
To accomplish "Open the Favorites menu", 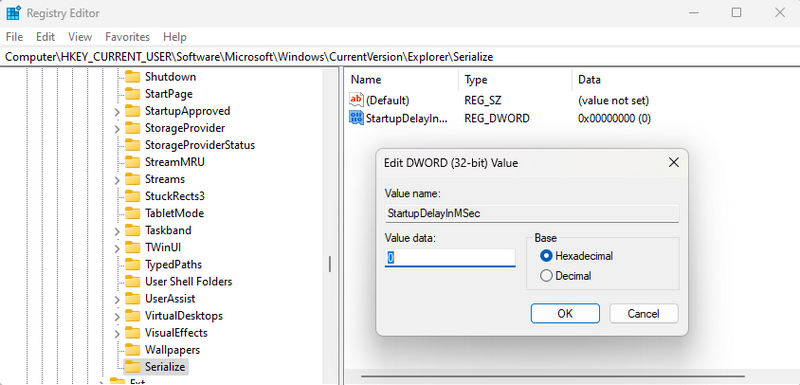I will 128,37.
